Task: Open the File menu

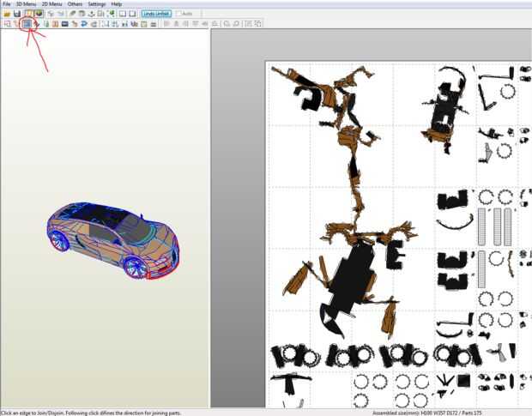Action: point(7,4)
